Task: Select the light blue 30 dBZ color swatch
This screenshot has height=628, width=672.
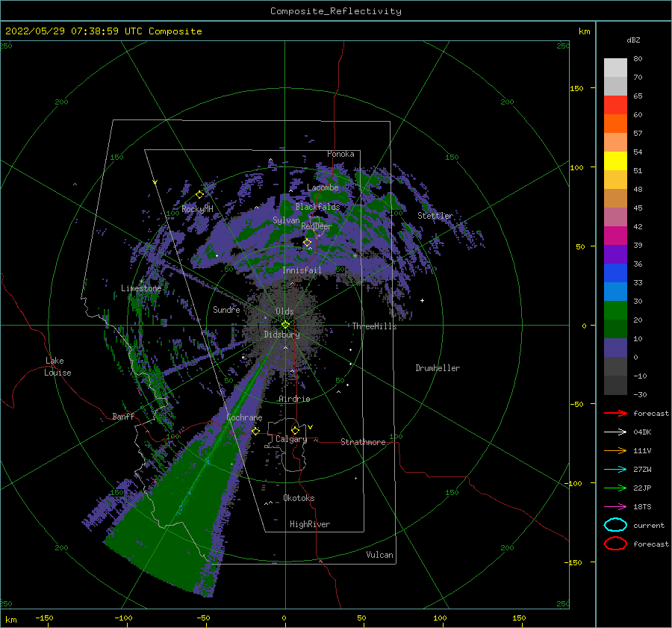Action: coord(615,291)
